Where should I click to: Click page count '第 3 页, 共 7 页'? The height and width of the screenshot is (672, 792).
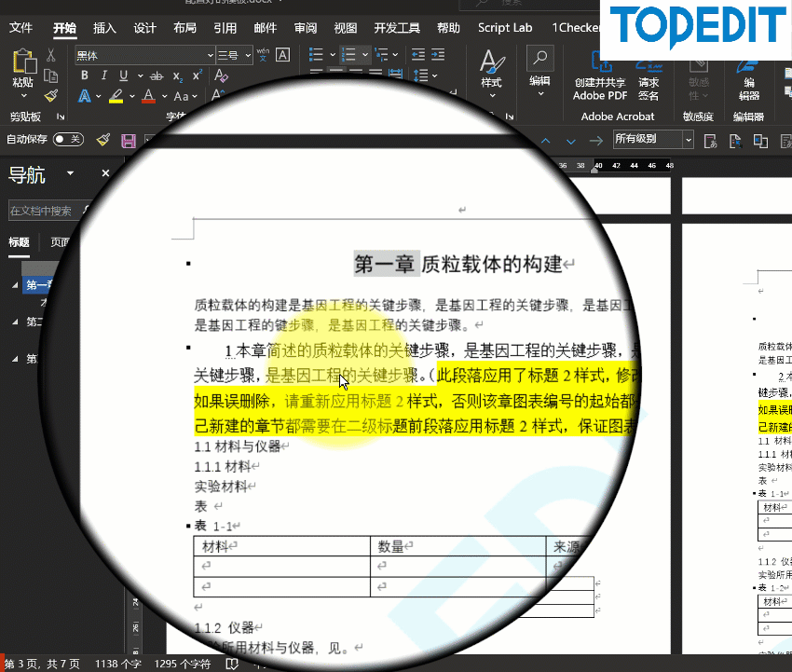point(42,664)
